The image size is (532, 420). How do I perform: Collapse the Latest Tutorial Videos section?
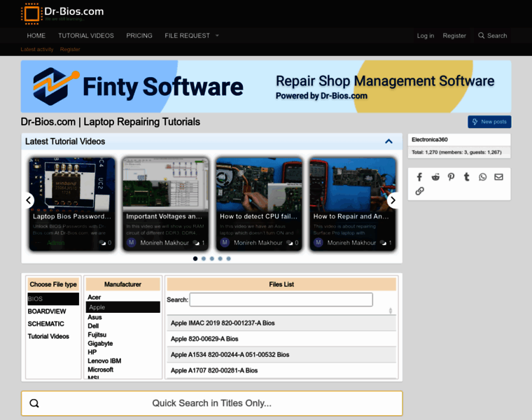(x=388, y=141)
